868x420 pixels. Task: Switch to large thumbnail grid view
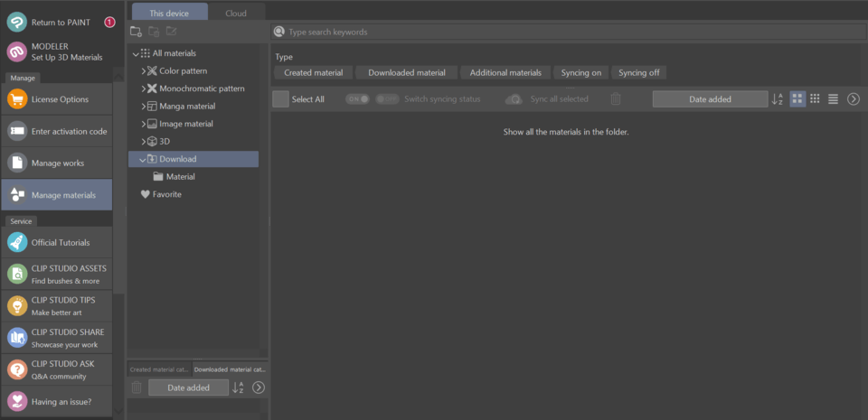pyautogui.click(x=797, y=99)
